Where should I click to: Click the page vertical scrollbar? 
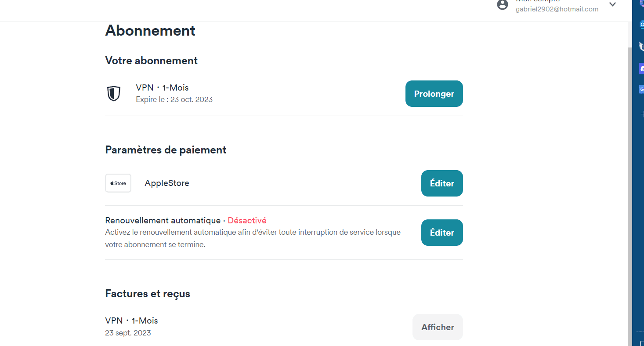pyautogui.click(x=630, y=176)
